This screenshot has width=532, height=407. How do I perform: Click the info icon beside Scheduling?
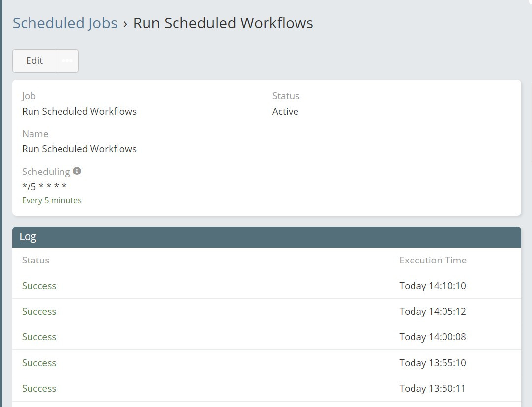pos(77,171)
